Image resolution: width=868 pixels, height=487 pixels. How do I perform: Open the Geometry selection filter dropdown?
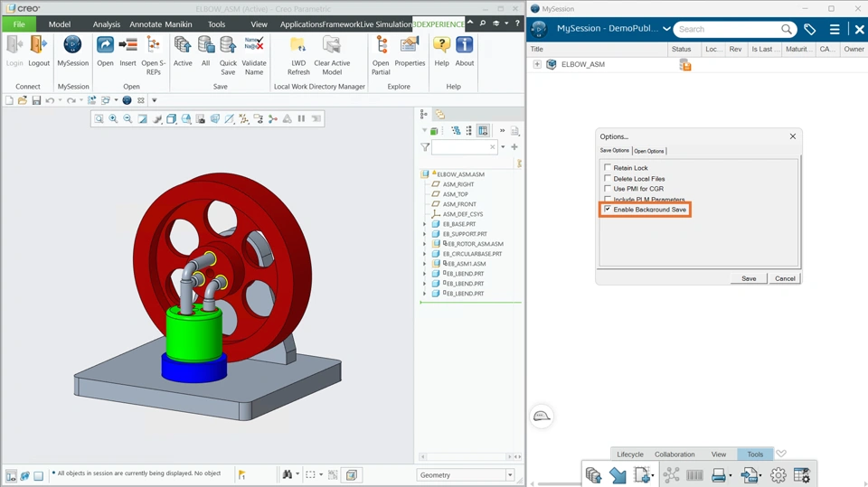(510, 475)
